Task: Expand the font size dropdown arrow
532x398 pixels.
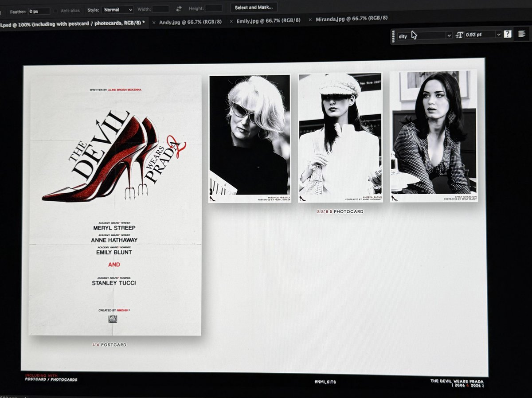Action: tap(498, 34)
